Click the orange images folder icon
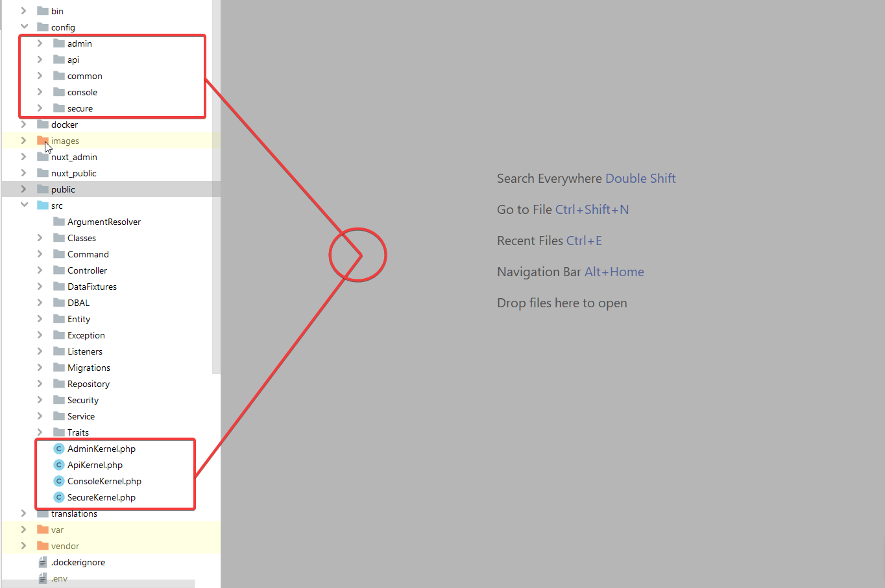Image resolution: width=885 pixels, height=588 pixels. click(43, 141)
